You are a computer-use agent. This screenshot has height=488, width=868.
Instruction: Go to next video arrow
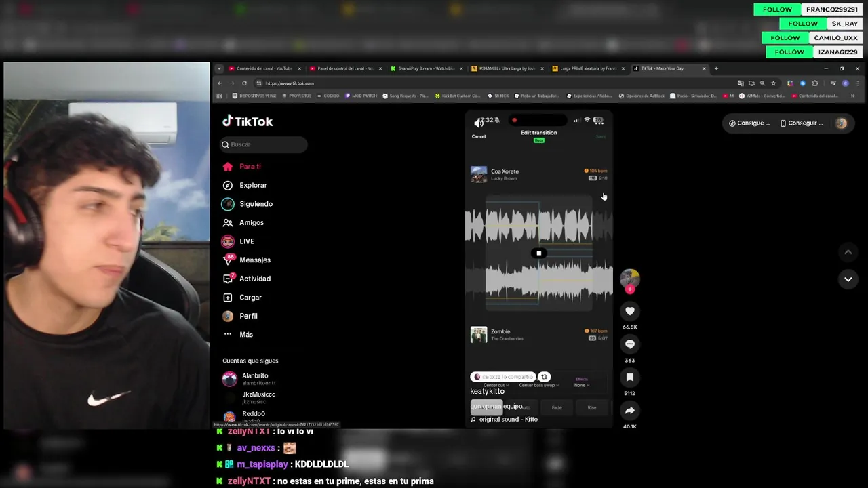tap(848, 279)
